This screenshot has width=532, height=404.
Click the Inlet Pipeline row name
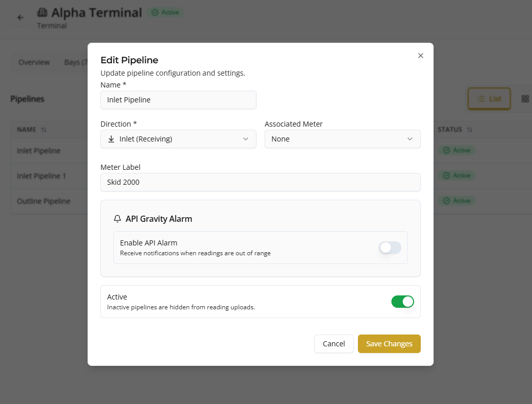coord(39,151)
